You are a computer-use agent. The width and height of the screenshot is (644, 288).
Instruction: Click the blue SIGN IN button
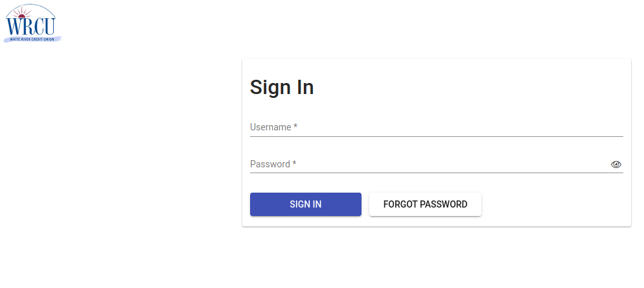pos(306,204)
